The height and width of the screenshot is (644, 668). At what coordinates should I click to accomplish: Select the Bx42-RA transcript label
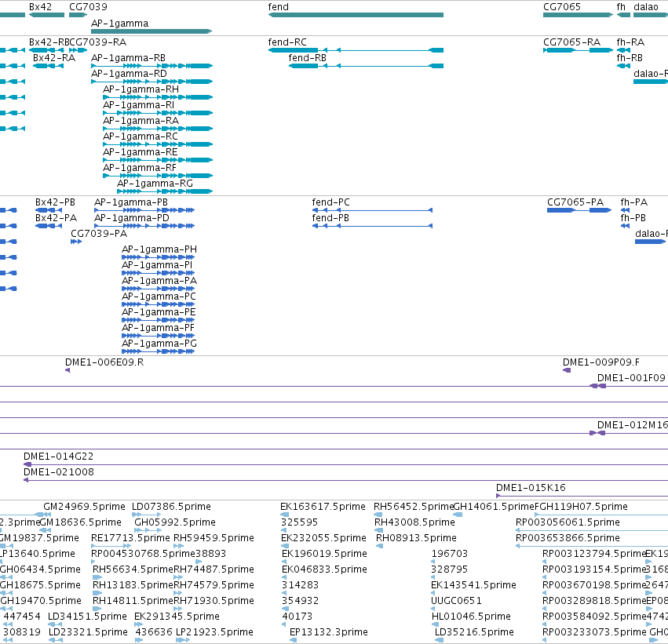(54, 58)
